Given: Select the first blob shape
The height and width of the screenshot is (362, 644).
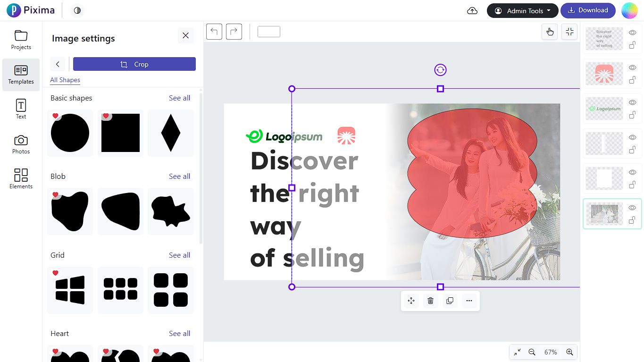Looking at the screenshot, I should click(70, 211).
